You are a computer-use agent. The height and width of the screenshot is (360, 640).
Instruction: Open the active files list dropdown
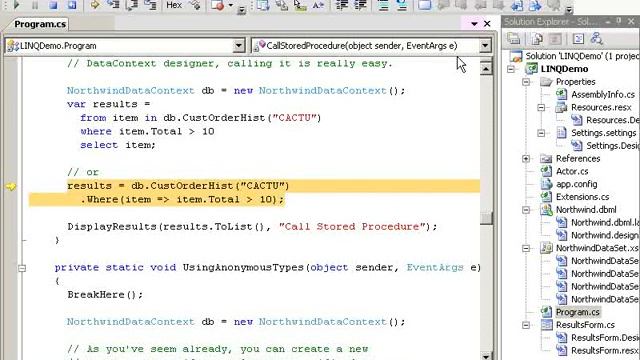point(474,24)
